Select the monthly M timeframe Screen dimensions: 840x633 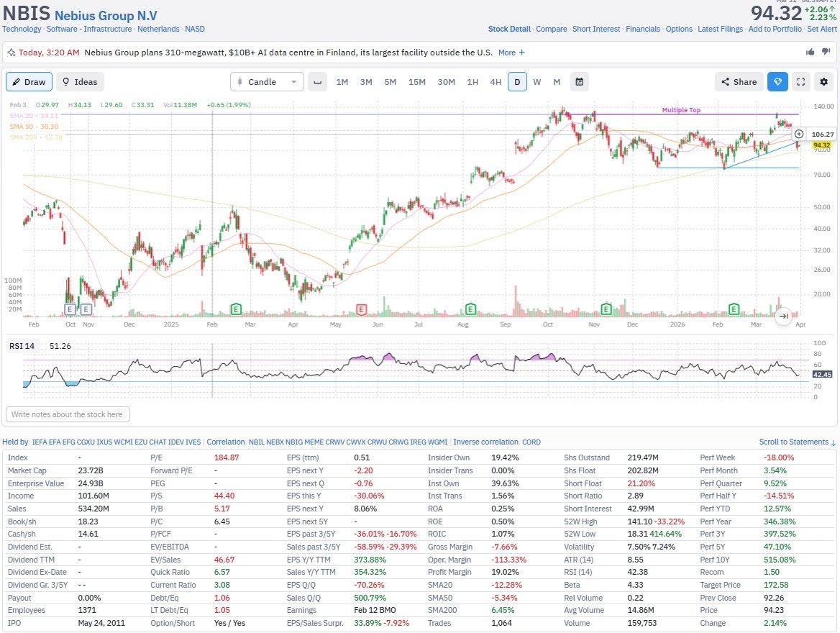[x=557, y=82]
